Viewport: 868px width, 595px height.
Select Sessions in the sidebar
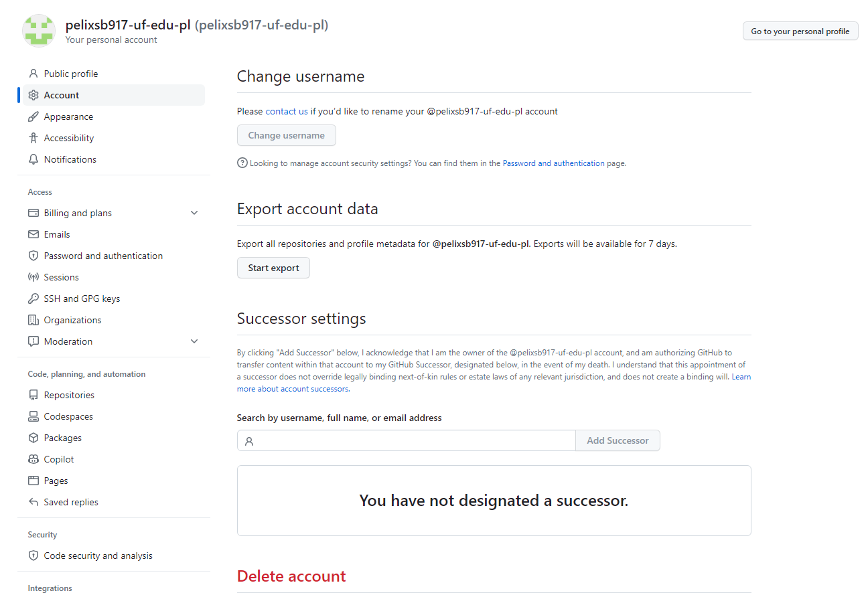(61, 277)
